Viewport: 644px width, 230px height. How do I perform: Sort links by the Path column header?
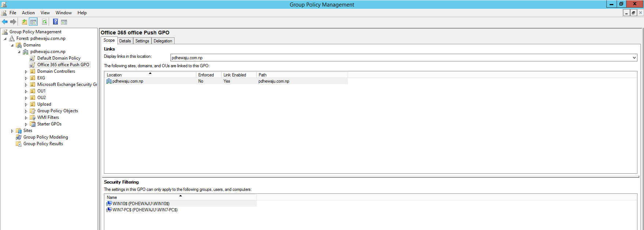(302, 75)
